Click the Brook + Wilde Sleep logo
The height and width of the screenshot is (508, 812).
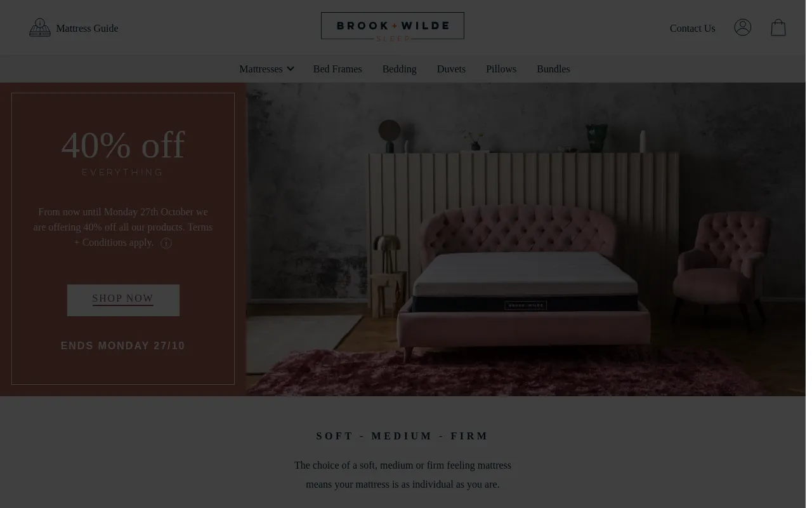coord(393,27)
